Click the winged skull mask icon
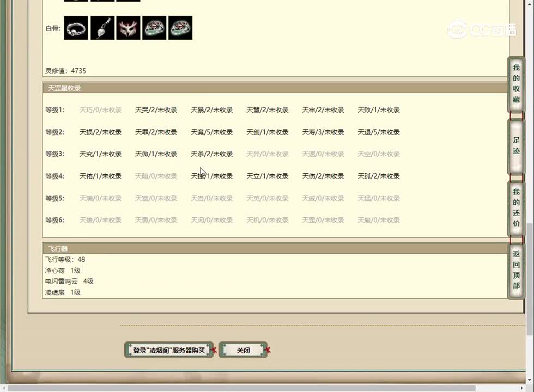This screenshot has height=392, width=534. tap(129, 28)
